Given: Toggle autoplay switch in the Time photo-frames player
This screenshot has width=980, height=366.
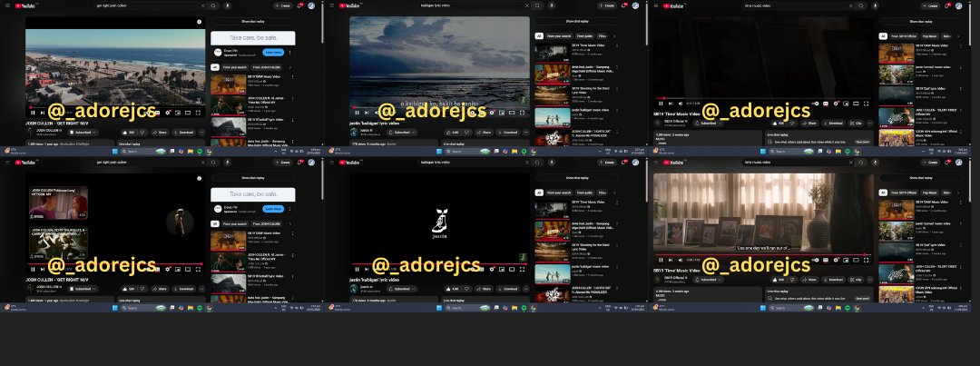Looking at the screenshot, I should click(x=815, y=261).
